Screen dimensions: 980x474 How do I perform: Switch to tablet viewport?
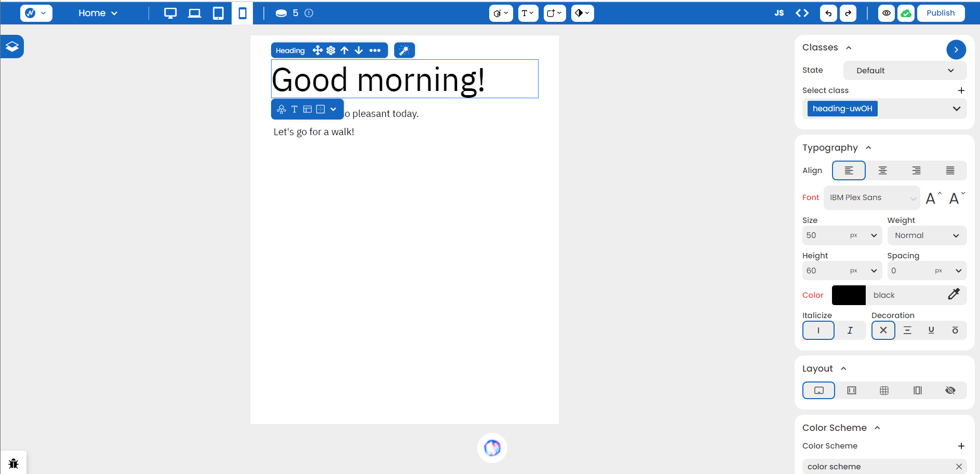pos(218,13)
